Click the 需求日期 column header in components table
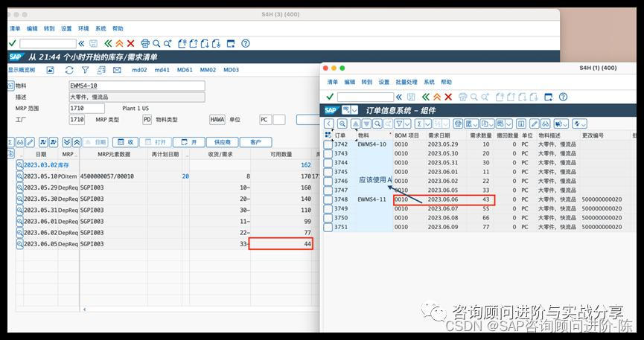The width and height of the screenshot is (644, 340). (439, 135)
